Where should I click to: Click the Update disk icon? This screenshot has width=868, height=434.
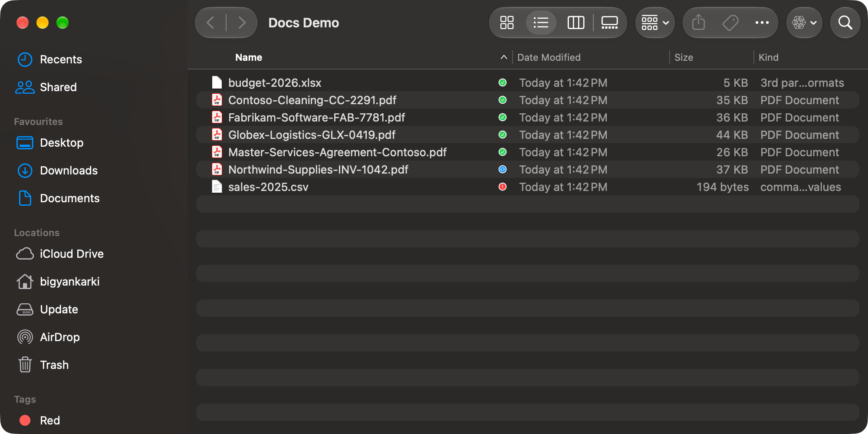(x=25, y=309)
